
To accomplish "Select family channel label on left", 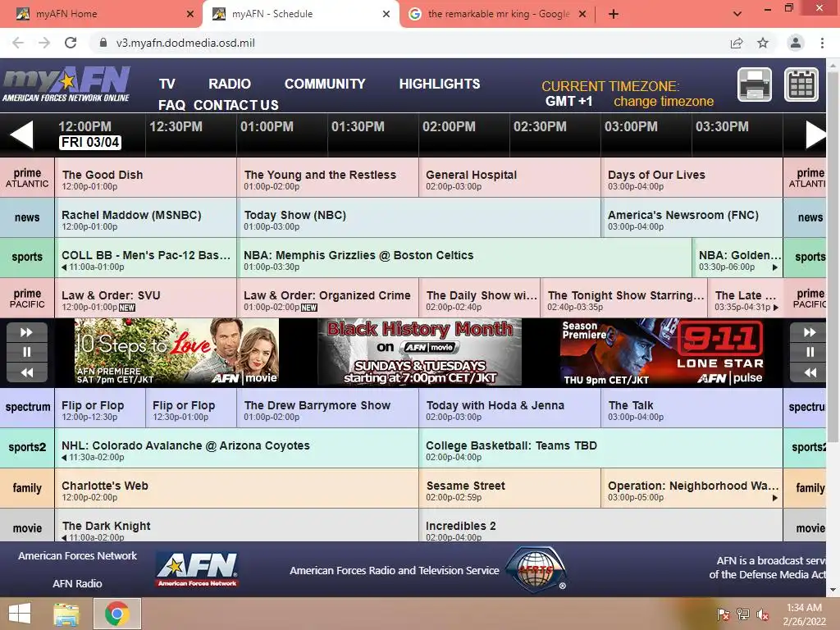I will 27,488.
